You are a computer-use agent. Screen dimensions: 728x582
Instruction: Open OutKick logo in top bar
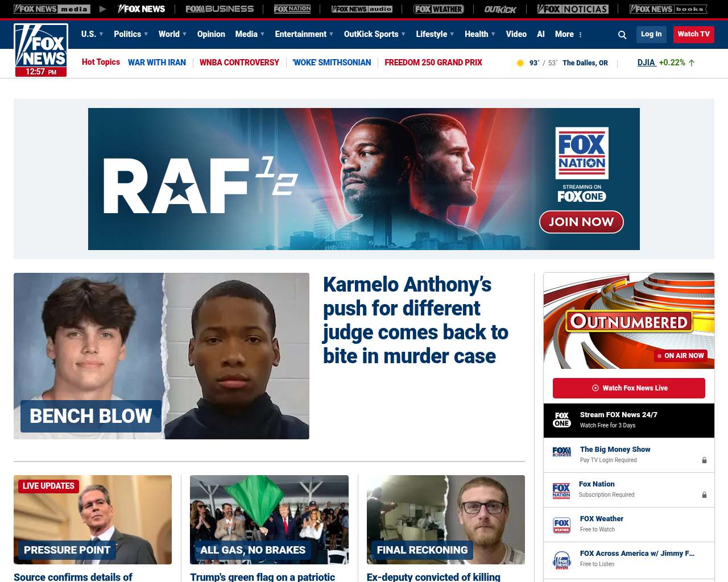pyautogui.click(x=500, y=9)
